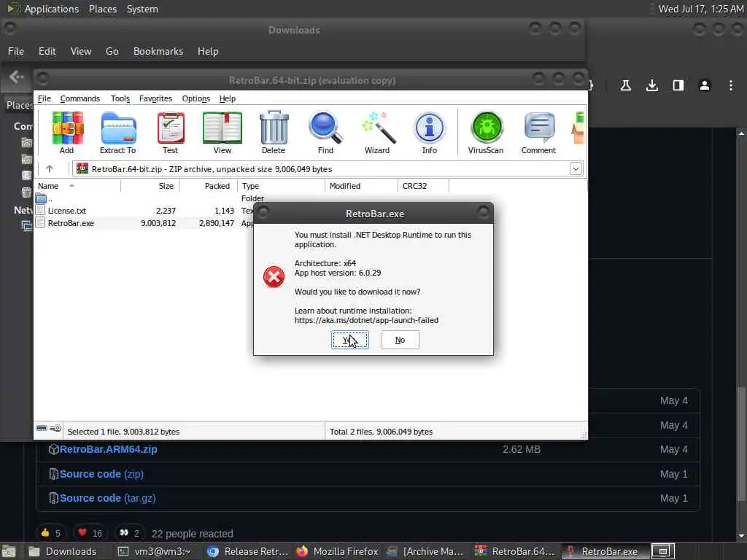Sort by the CRC32 column header
747x560 pixels.
tap(423, 186)
